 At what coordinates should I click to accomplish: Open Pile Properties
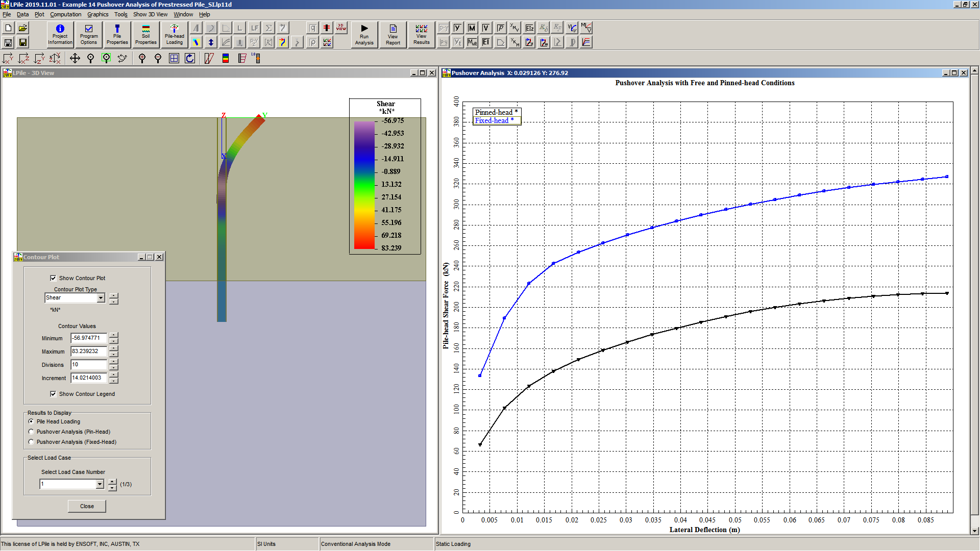117,35
